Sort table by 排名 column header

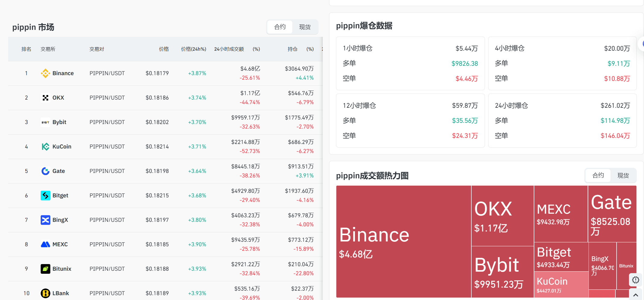27,49
